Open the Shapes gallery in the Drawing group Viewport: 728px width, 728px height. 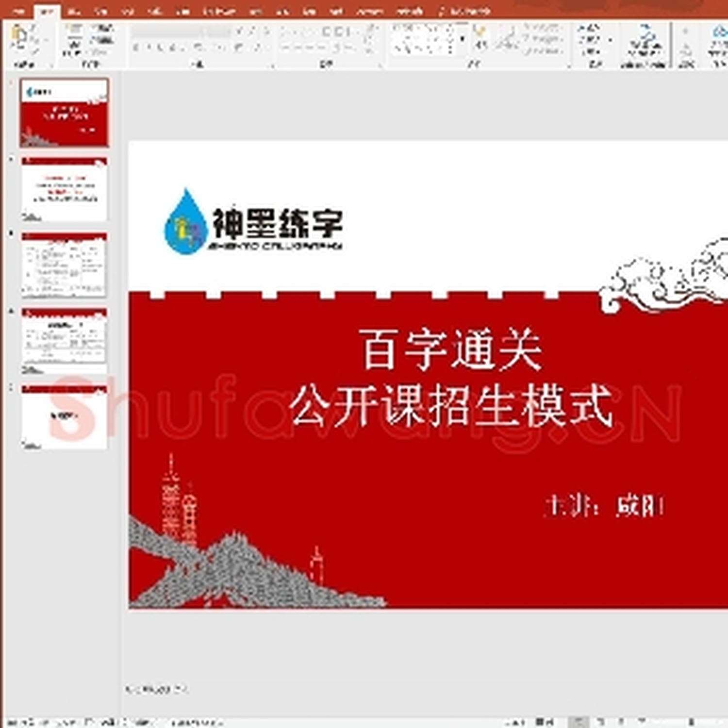(423, 39)
